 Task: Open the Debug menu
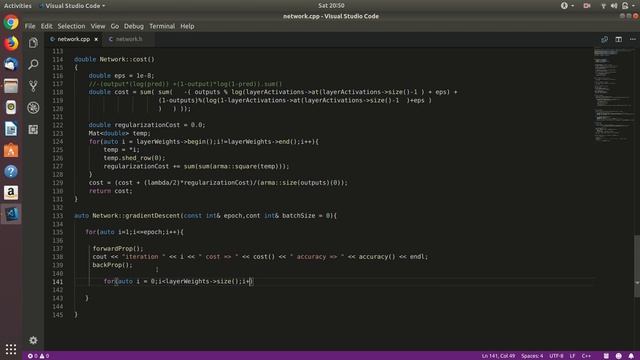(x=133, y=26)
